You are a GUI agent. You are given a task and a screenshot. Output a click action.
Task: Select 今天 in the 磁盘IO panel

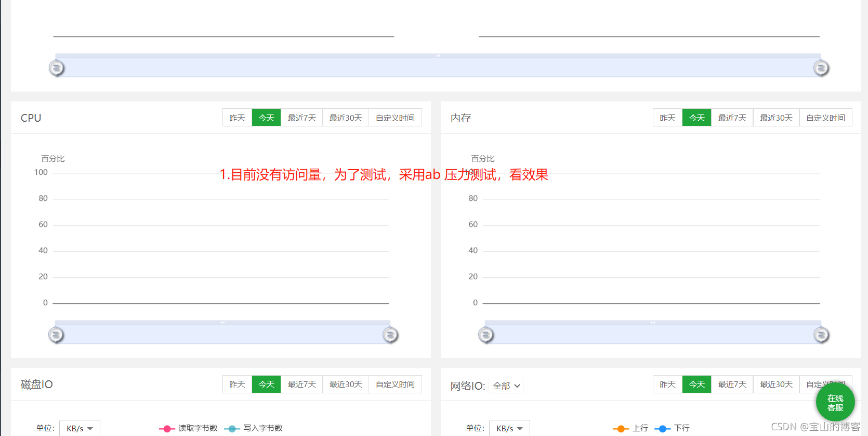click(266, 384)
